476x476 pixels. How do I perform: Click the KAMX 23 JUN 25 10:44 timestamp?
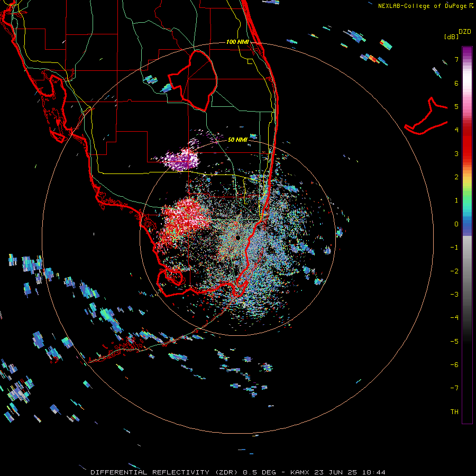[x=338, y=472]
